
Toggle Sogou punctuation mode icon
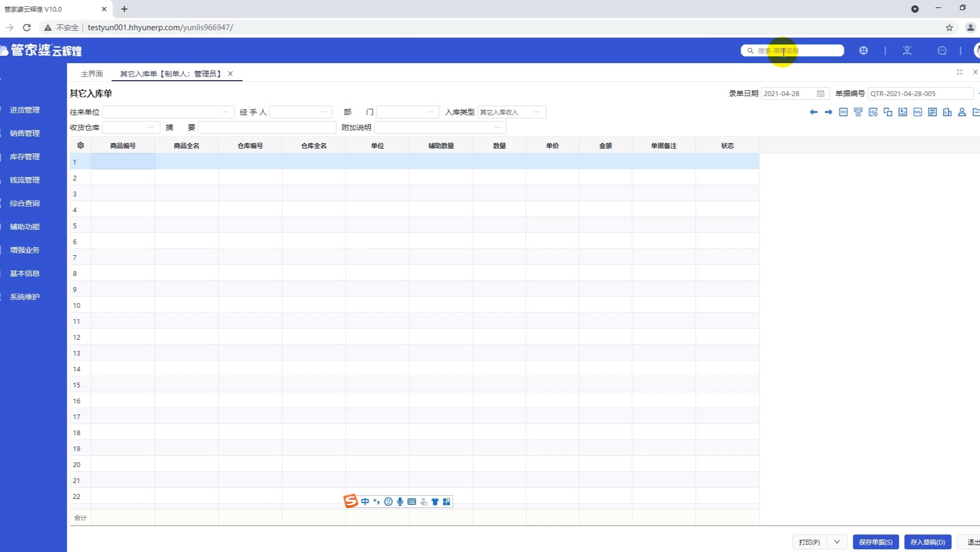pos(377,502)
